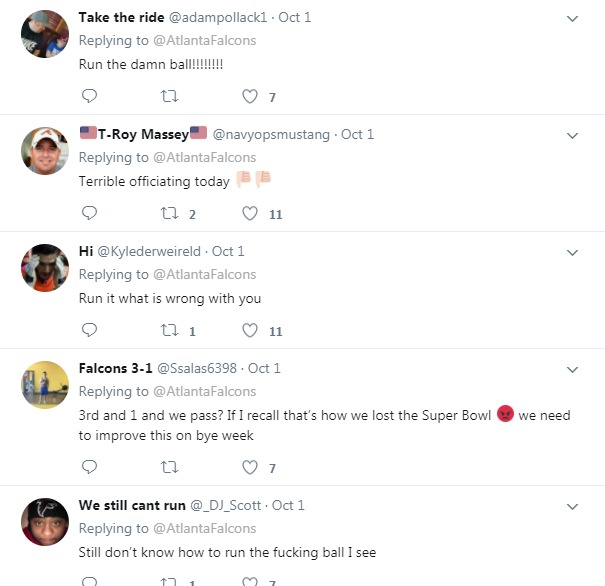Like the 'Run the damn ball' tweet

click(x=250, y=96)
